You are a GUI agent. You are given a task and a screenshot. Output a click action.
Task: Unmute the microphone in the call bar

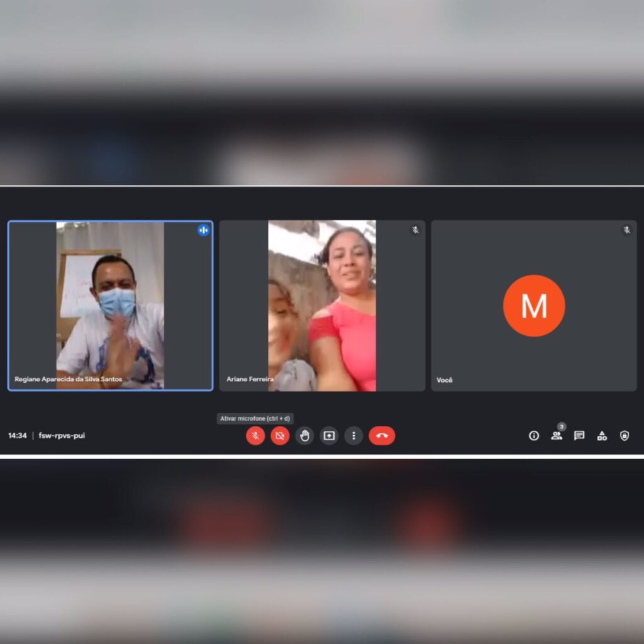pos(255,435)
